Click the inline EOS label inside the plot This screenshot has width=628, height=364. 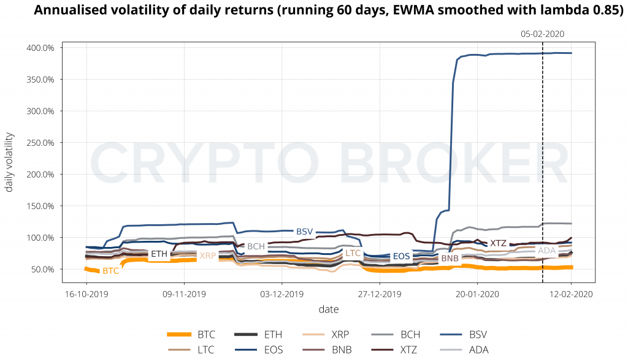(x=402, y=256)
